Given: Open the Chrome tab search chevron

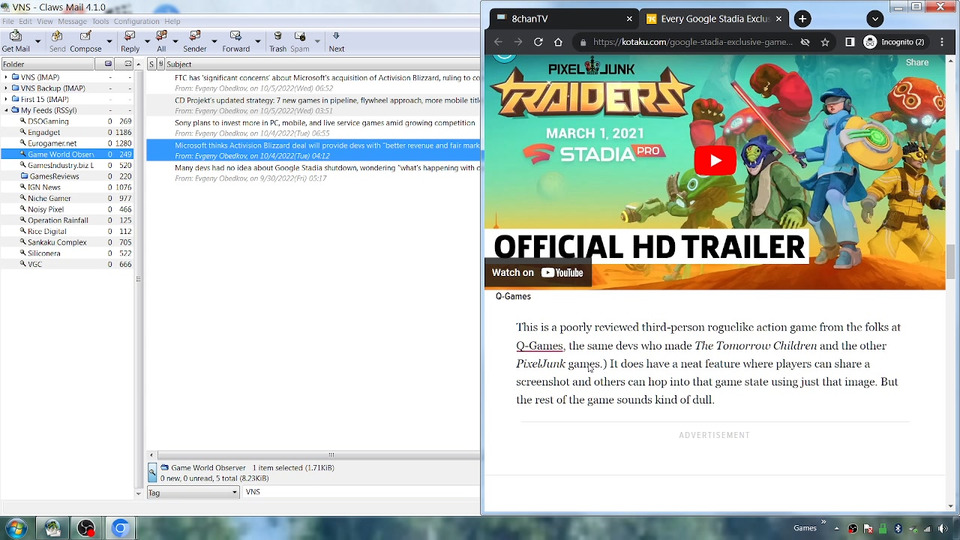Looking at the screenshot, I should pyautogui.click(x=875, y=19).
